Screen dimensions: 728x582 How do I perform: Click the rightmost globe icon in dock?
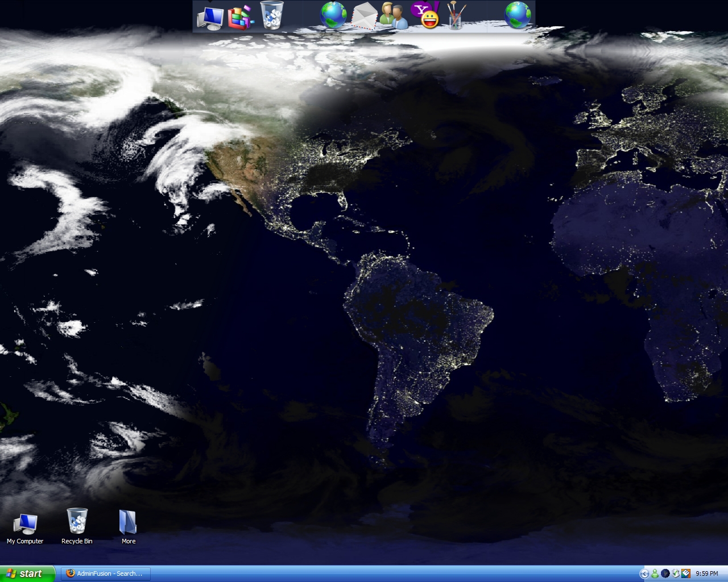coord(518,15)
